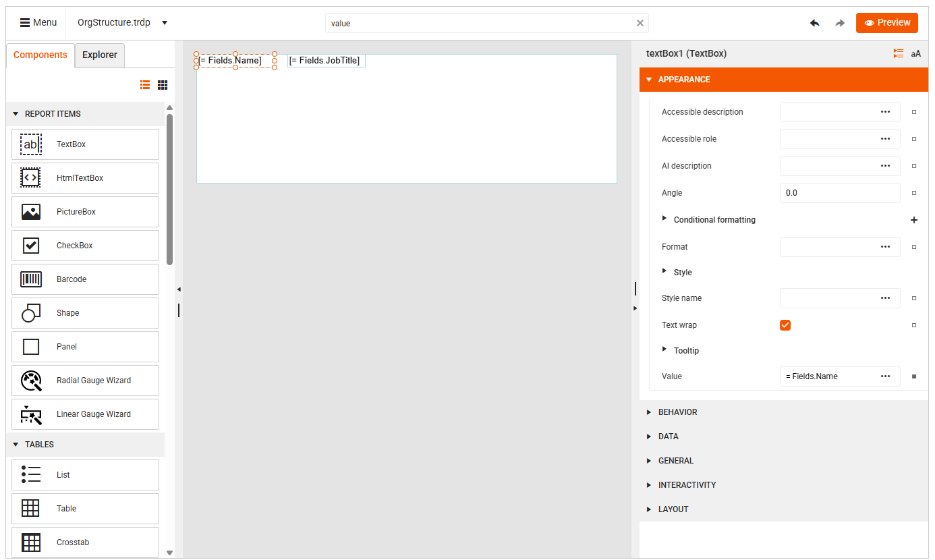Clear the search field with the X icon
The image size is (935, 560).
(x=640, y=22)
